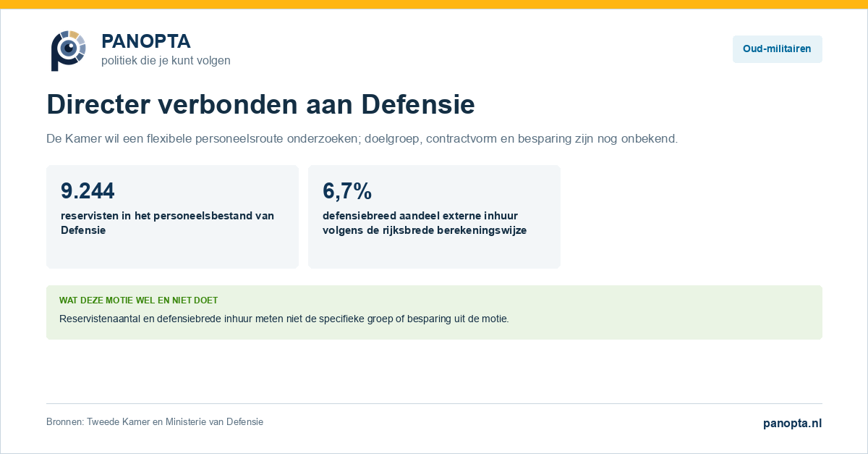The image size is (868, 454).
Task: Select the 9.244 reservisten statistic card
Action: click(172, 217)
